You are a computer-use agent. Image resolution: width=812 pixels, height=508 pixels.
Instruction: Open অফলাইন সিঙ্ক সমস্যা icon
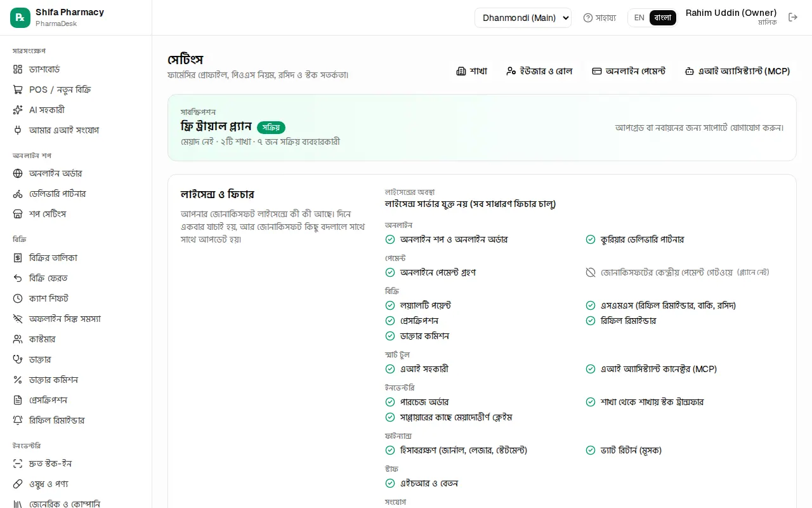[x=18, y=319]
